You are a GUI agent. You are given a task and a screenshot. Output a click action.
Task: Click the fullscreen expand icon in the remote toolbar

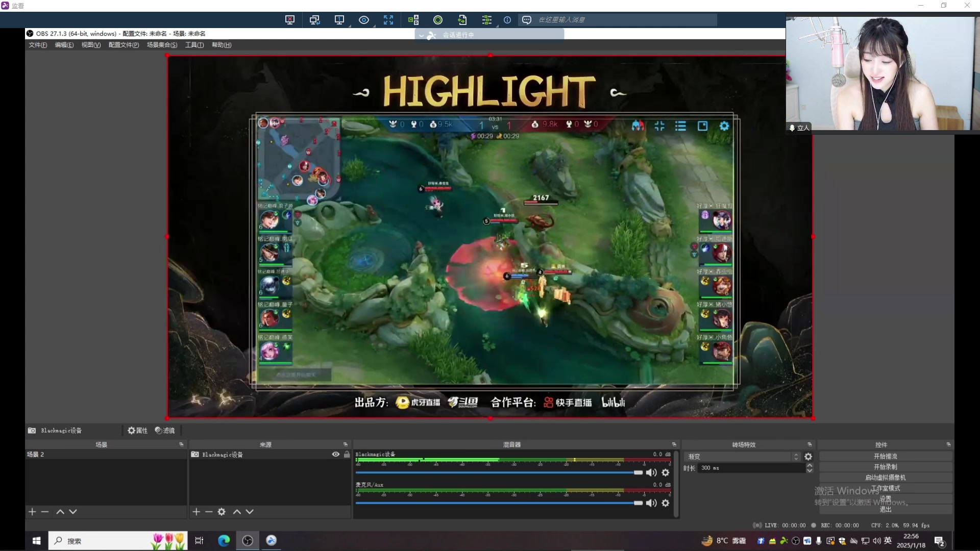tap(388, 20)
